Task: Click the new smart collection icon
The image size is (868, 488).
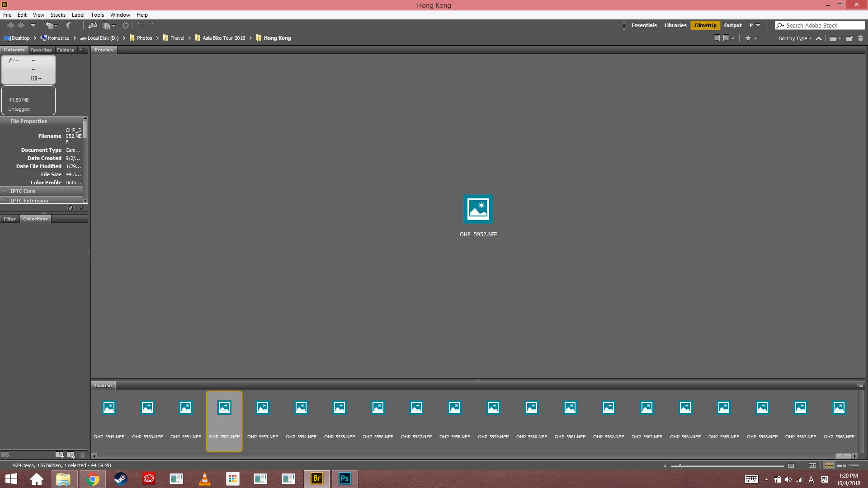Action: pyautogui.click(x=71, y=455)
